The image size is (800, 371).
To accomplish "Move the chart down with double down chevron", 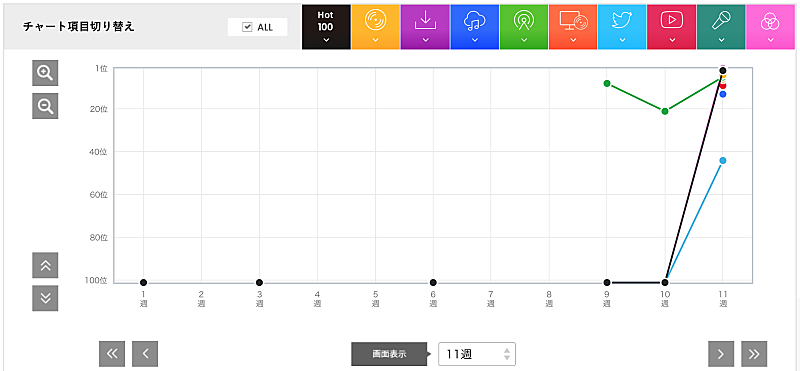I will click(x=45, y=298).
